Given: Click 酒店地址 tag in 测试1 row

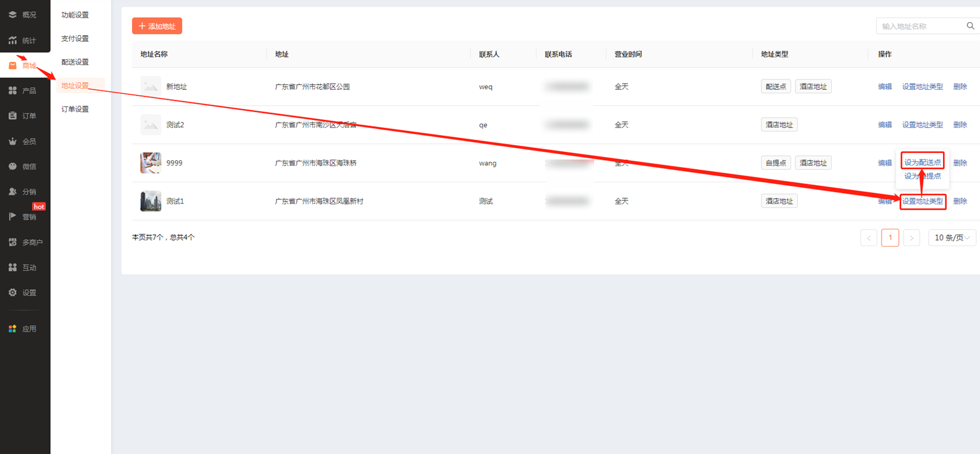Looking at the screenshot, I should [x=779, y=201].
